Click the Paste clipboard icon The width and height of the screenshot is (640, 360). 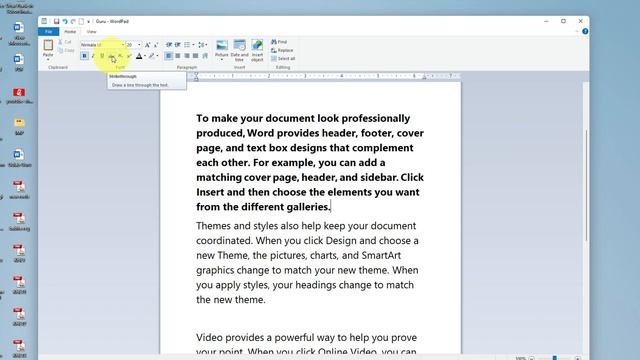(x=48, y=45)
